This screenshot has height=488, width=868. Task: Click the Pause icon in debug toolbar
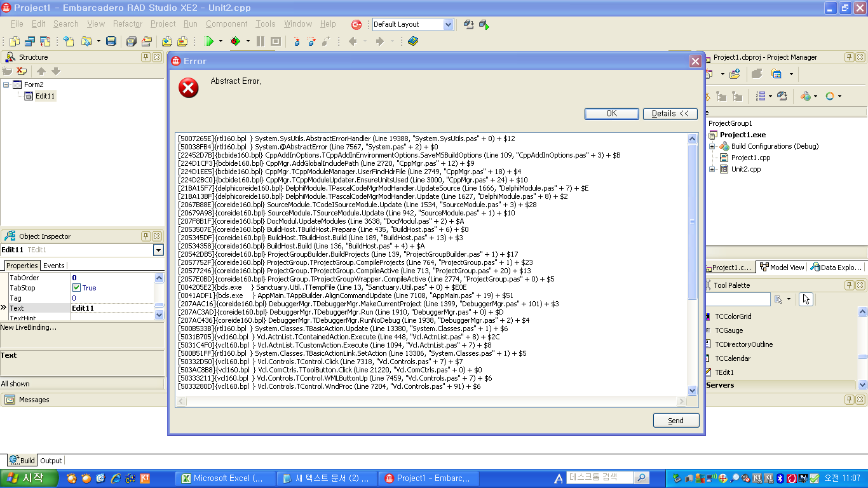[x=261, y=41]
